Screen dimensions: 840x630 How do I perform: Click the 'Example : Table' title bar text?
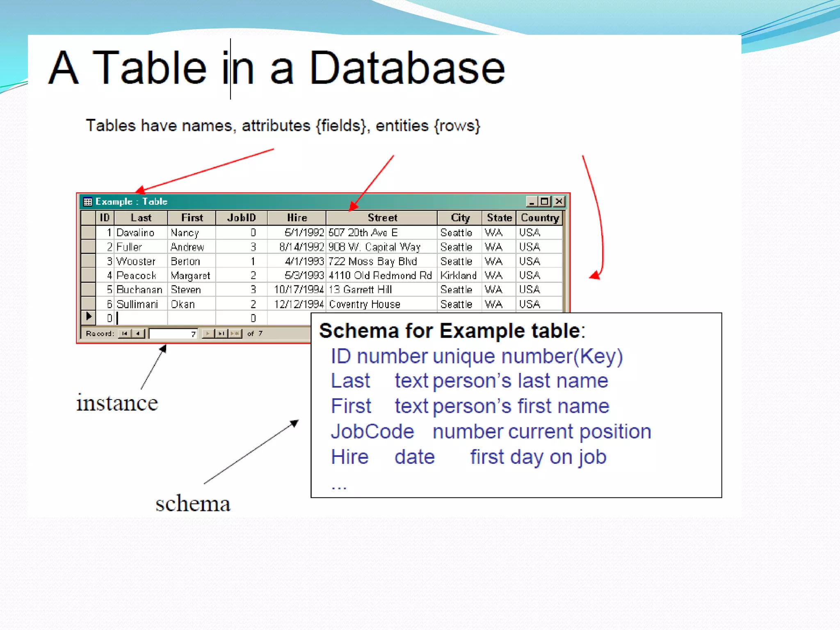pos(131,201)
